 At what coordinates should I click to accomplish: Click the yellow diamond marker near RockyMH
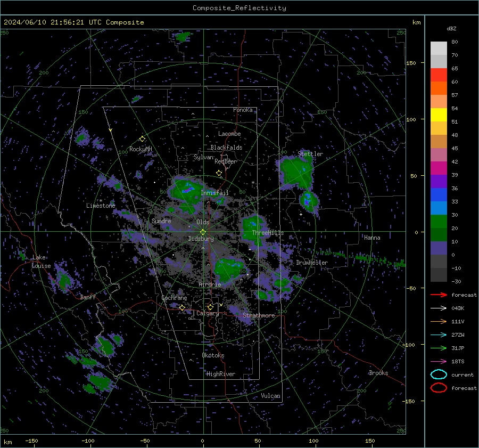tap(142, 139)
